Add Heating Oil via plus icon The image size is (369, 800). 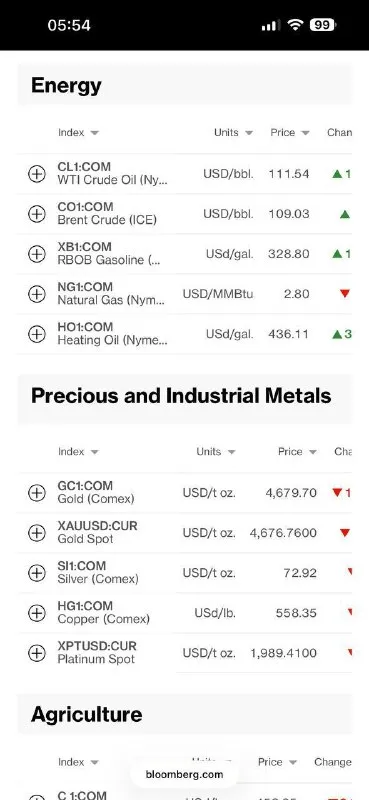(36, 334)
